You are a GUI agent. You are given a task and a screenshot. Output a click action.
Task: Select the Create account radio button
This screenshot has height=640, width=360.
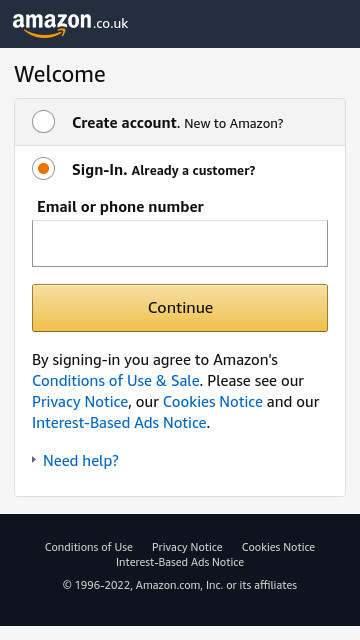[x=43, y=122]
